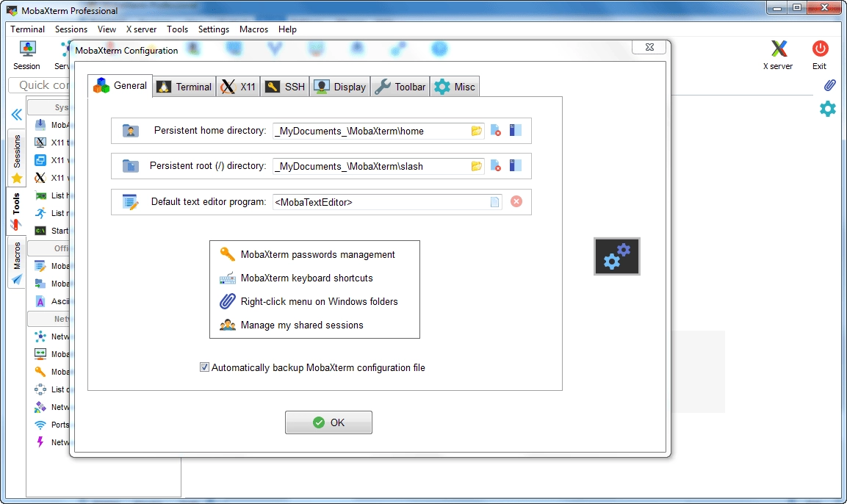Viewport: 847px width, 504px height.
Task: Click the network nodes icon in tools list
Action: [40, 336]
